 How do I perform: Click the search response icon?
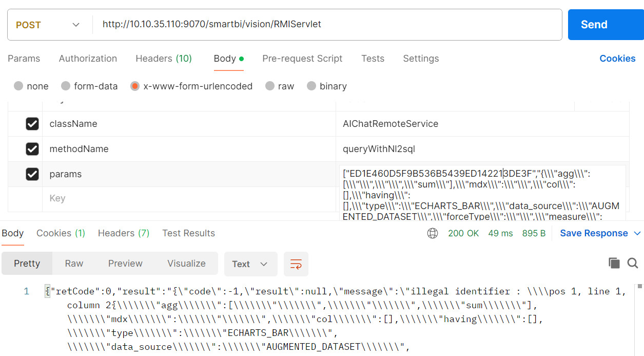[633, 264]
